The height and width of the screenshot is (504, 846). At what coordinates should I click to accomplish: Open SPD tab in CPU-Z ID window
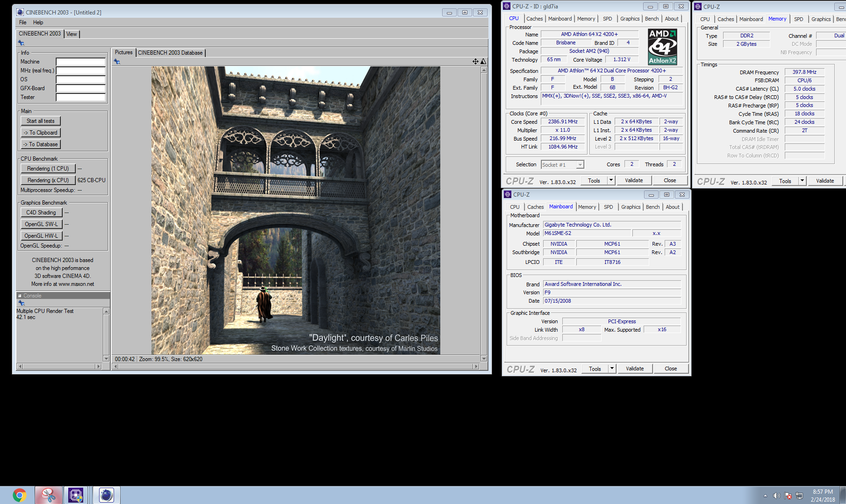click(607, 19)
